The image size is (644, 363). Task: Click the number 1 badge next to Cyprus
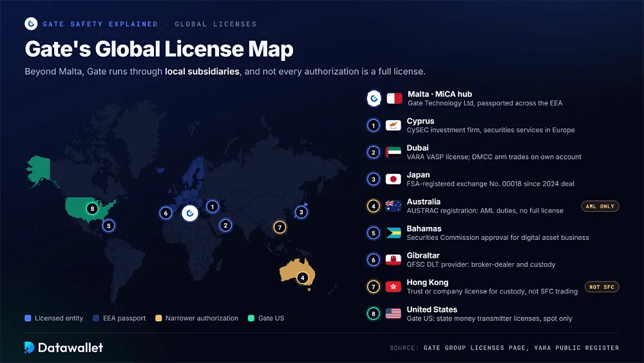(374, 125)
